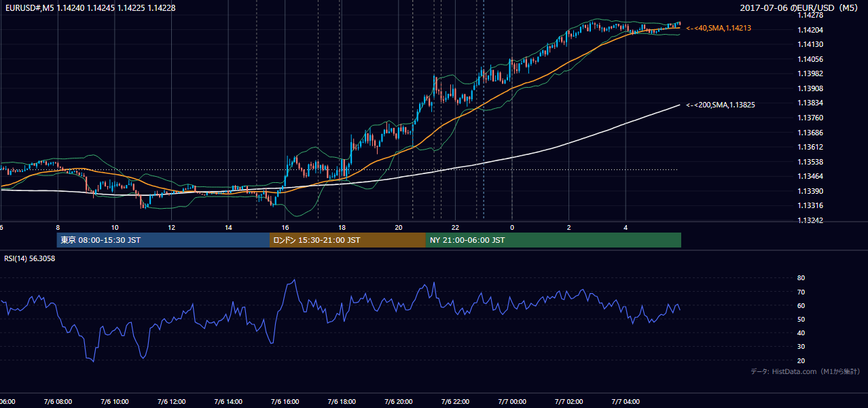
Task: Click the 7/7 00:00 bottom time label
Action: 512,401
